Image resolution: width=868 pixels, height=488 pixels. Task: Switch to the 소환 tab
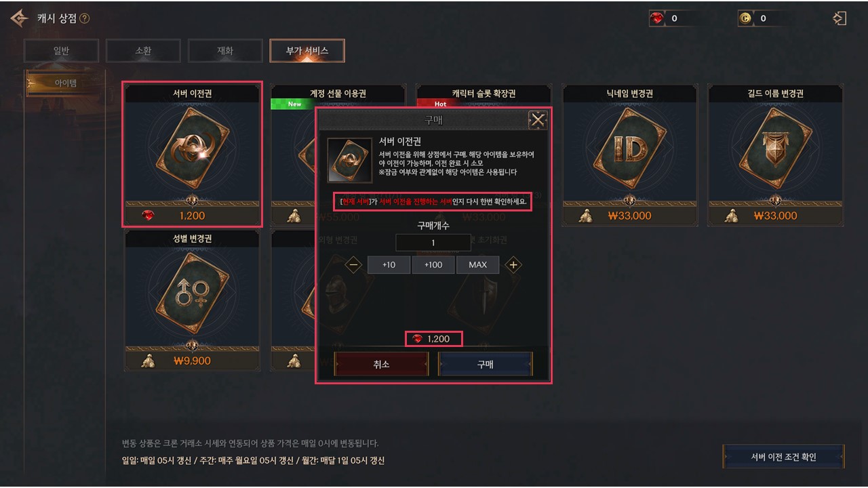(x=143, y=51)
